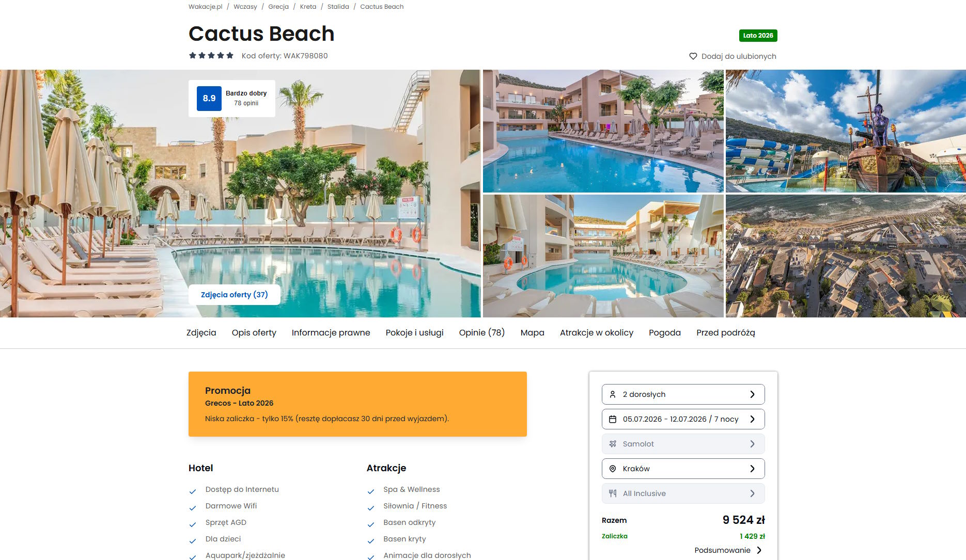Click the cutlery icon beside All Inclusive
The width and height of the screenshot is (966, 560).
613,493
